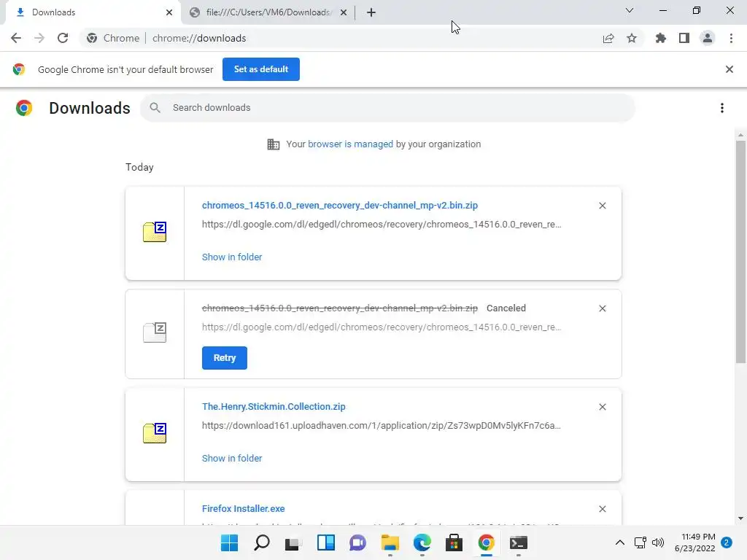The height and width of the screenshot is (560, 747).
Task: Dismiss the default browser notification bar
Action: 729,69
